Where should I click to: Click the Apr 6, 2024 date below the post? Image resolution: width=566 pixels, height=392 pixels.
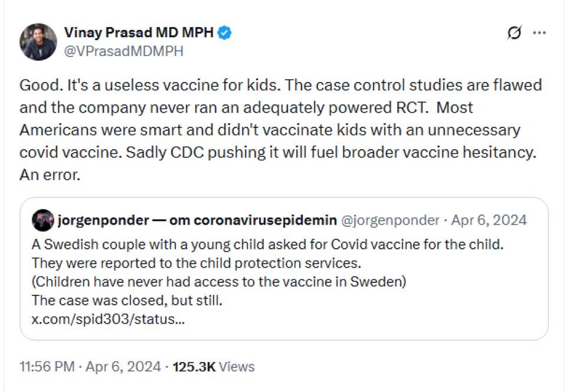click(x=123, y=367)
